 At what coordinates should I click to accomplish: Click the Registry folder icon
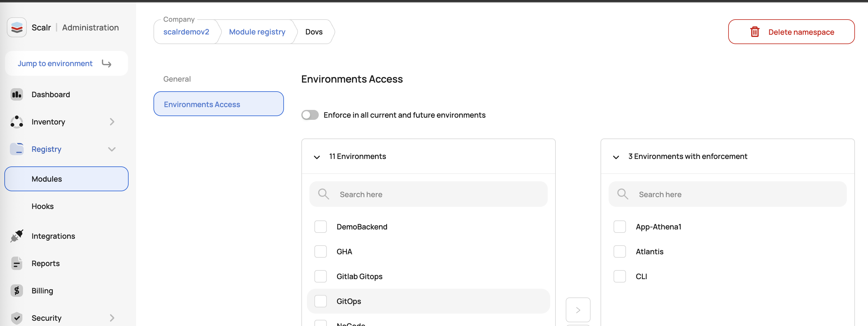[x=16, y=149]
